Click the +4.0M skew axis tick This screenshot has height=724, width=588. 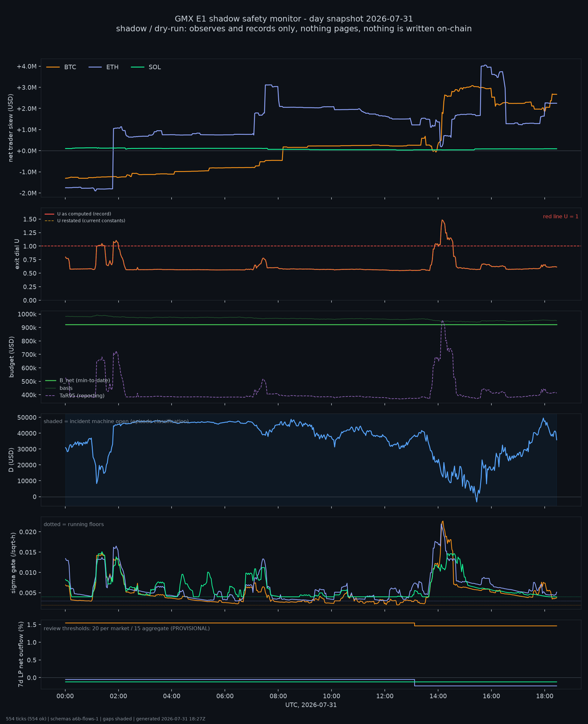pos(26,66)
